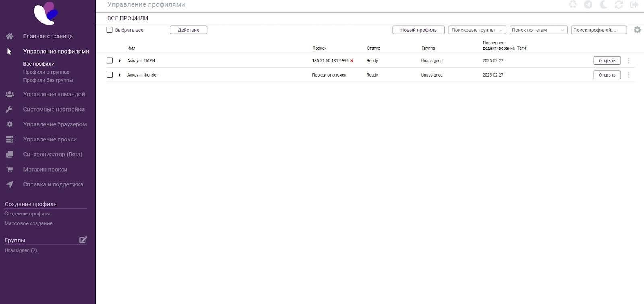Click Создание профиля link under heading
This screenshot has width=644, height=304.
pyautogui.click(x=27, y=214)
